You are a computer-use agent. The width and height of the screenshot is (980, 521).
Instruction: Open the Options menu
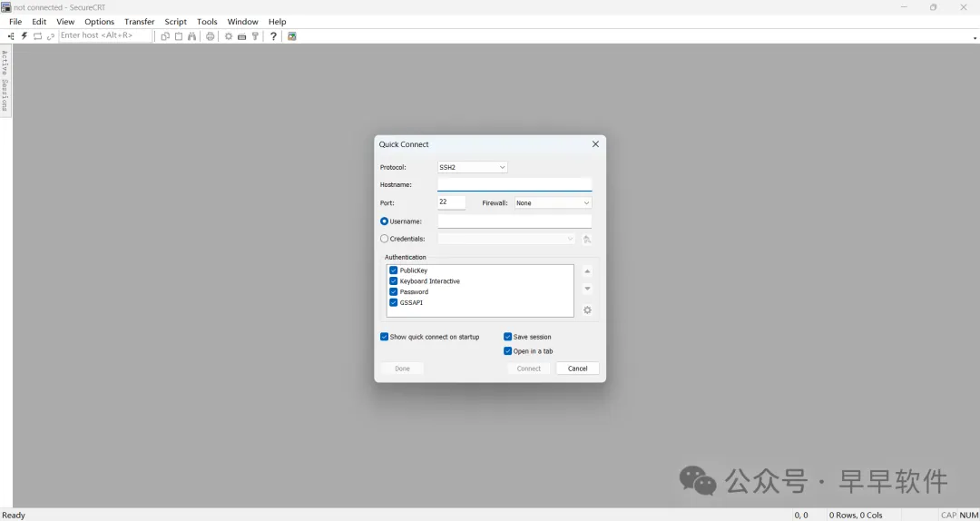[x=100, y=21]
